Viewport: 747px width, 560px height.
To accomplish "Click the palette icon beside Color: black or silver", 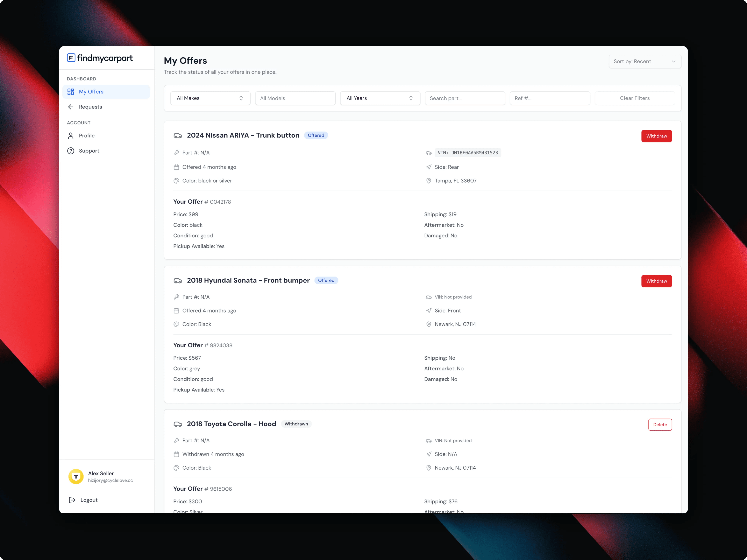I will (x=177, y=181).
